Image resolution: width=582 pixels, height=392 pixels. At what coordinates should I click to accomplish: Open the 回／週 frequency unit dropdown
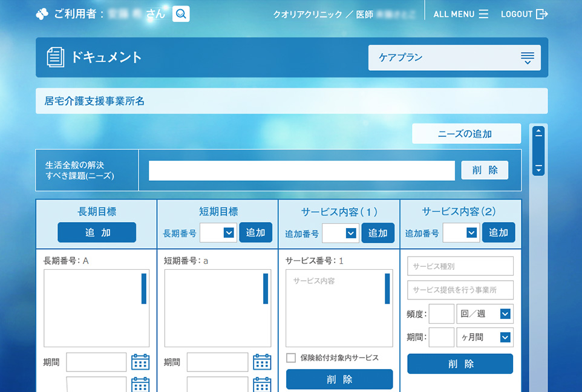click(x=485, y=314)
